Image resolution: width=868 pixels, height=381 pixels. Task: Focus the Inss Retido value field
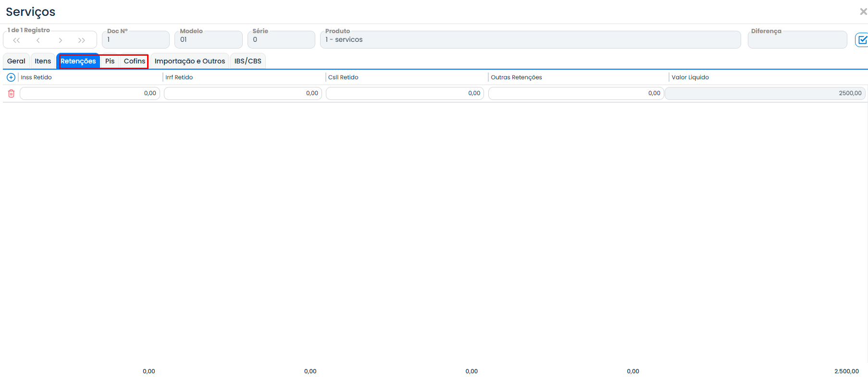coord(90,93)
